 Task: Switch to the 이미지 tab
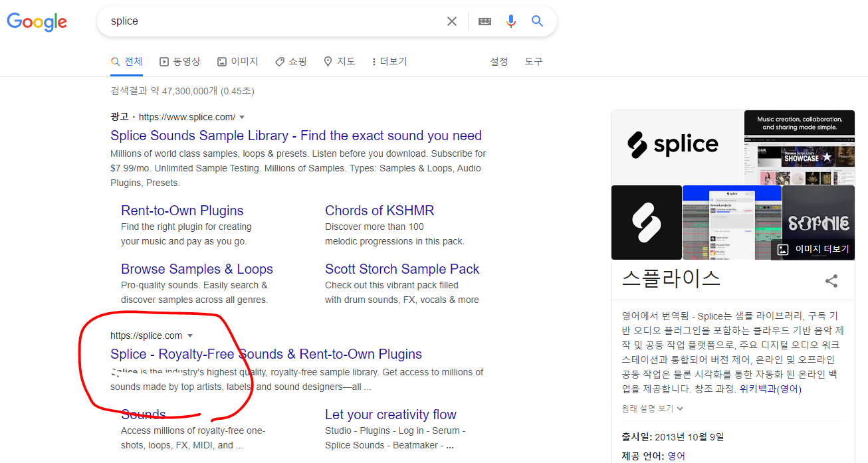click(x=238, y=61)
